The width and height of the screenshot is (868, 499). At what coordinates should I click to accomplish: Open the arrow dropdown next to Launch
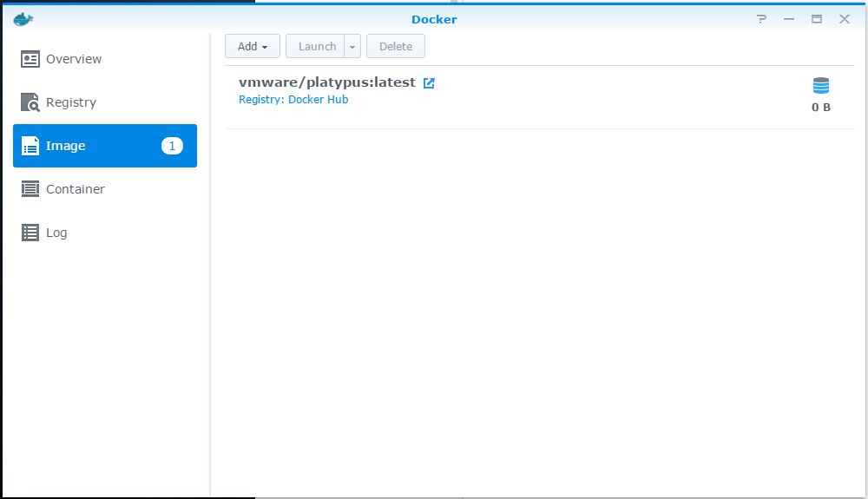[352, 47]
